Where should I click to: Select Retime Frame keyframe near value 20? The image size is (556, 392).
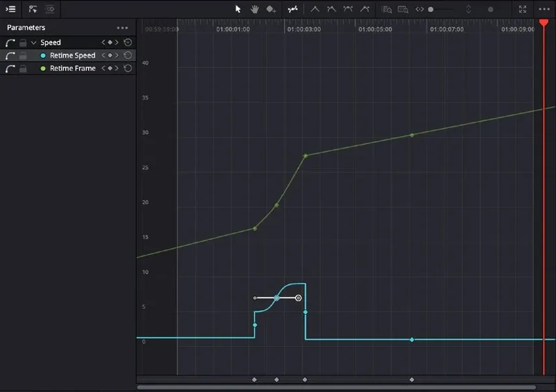point(277,205)
